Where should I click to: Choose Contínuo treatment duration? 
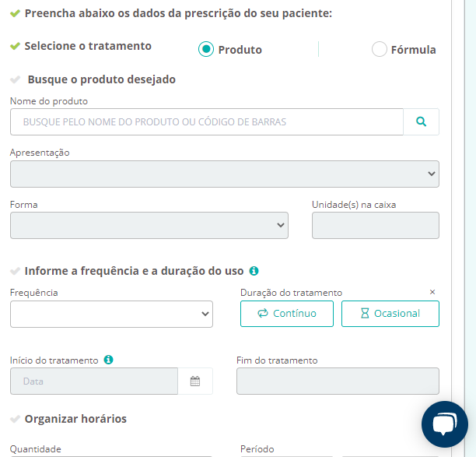[286, 314]
